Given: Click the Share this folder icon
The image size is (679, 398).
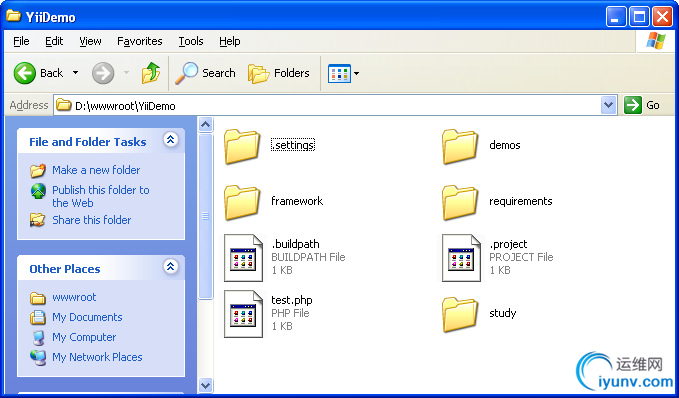Looking at the screenshot, I should pyautogui.click(x=38, y=220).
